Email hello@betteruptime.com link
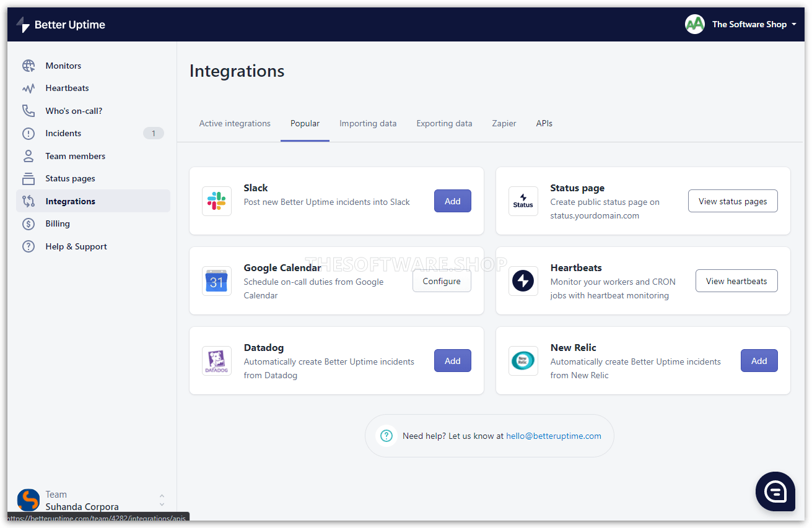 554,436
